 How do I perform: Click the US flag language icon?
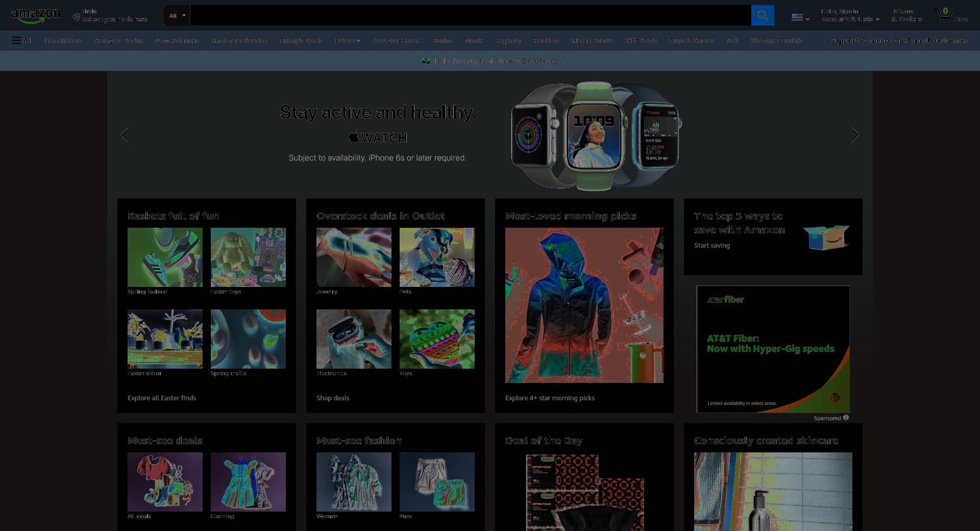pyautogui.click(x=797, y=17)
